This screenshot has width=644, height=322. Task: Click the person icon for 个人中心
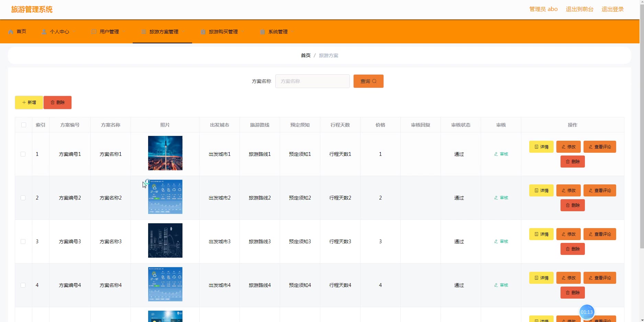point(44,32)
